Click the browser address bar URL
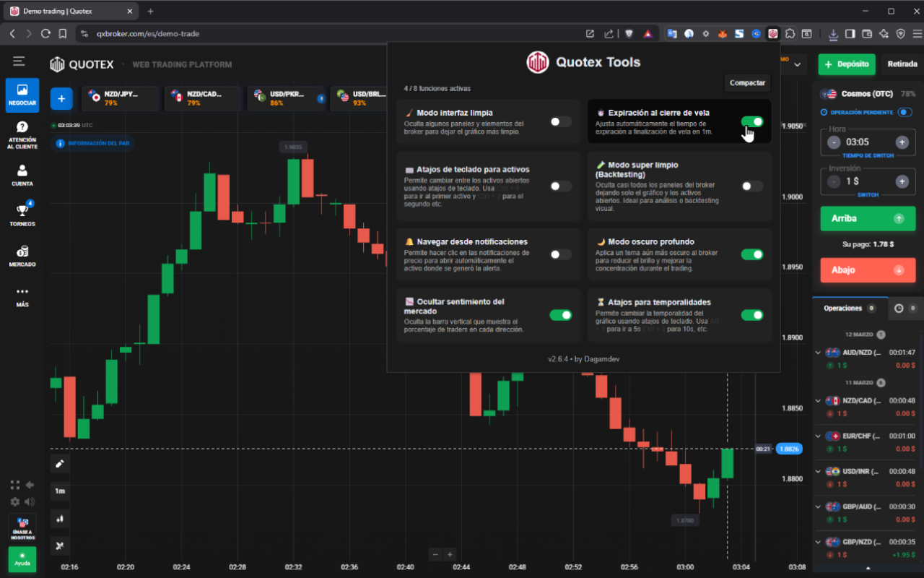Viewport: 924px width, 578px height. click(148, 33)
